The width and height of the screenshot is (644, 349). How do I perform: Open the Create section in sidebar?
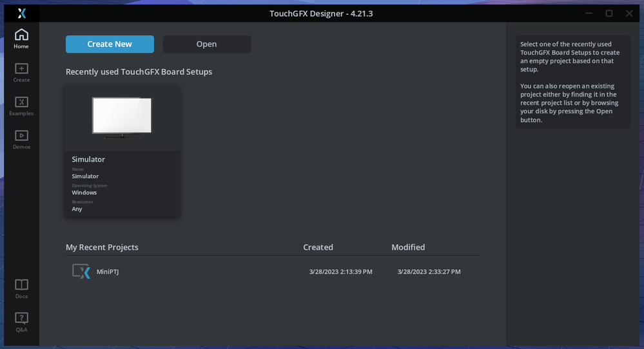21,73
